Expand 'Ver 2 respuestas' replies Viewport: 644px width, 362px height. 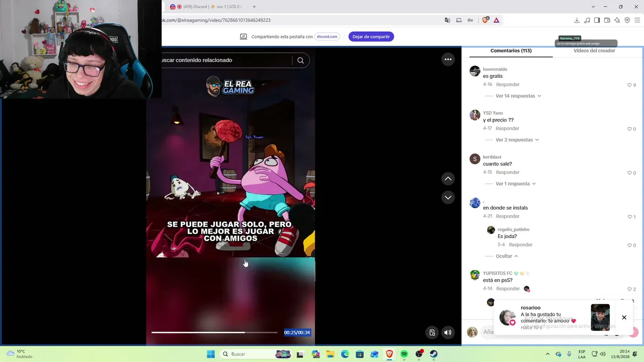point(517,140)
